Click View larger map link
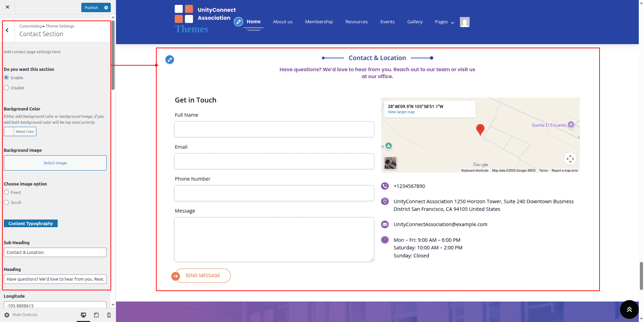Viewport: 644px width, 322px height. tap(401, 112)
